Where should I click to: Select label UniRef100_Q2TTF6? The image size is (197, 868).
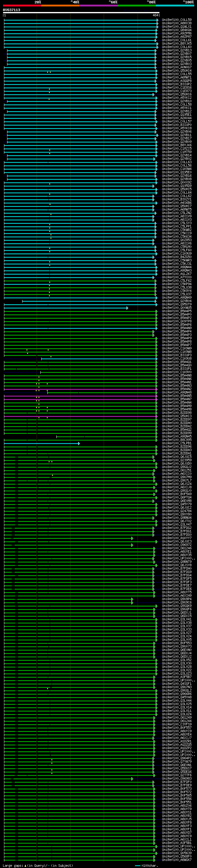[x=177, y=776]
